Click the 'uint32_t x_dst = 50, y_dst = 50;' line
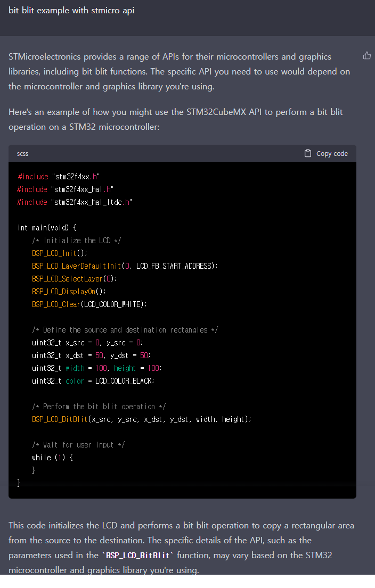This screenshot has width=375, height=588. coord(91,355)
